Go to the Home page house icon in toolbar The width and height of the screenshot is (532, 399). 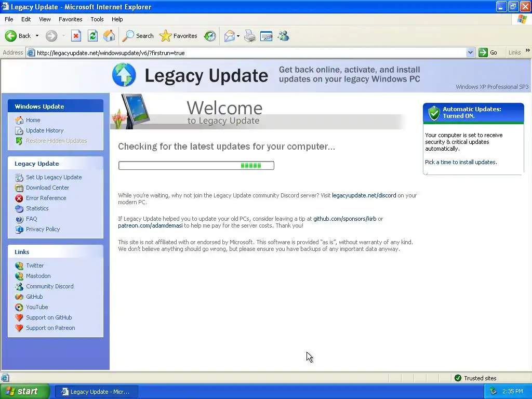109,36
